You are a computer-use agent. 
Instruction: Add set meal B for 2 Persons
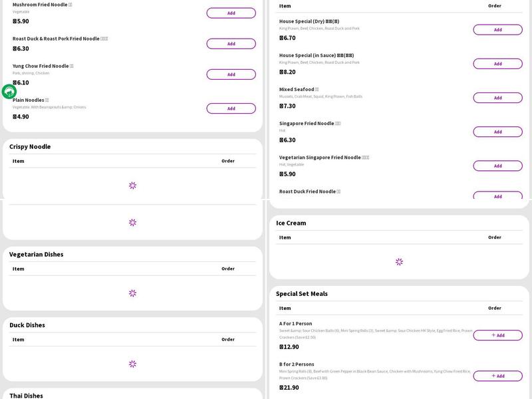[x=497, y=376]
